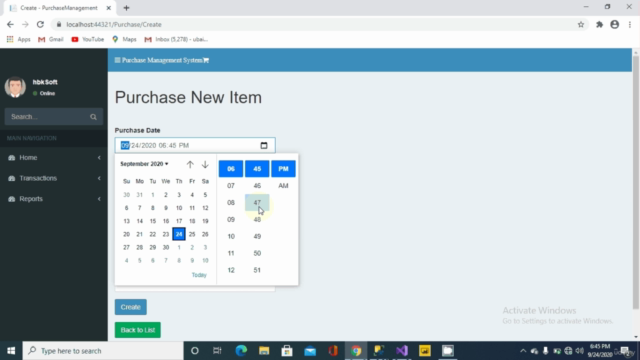
Task: Choose AM in time picker
Action: (283, 186)
